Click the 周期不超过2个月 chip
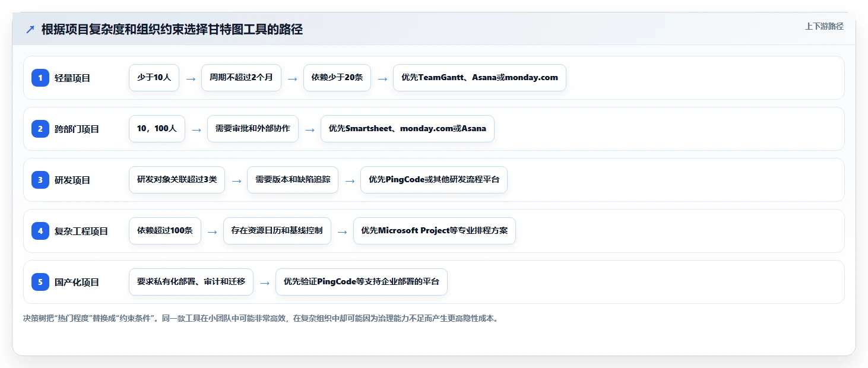The width and height of the screenshot is (868, 368). coord(241,78)
